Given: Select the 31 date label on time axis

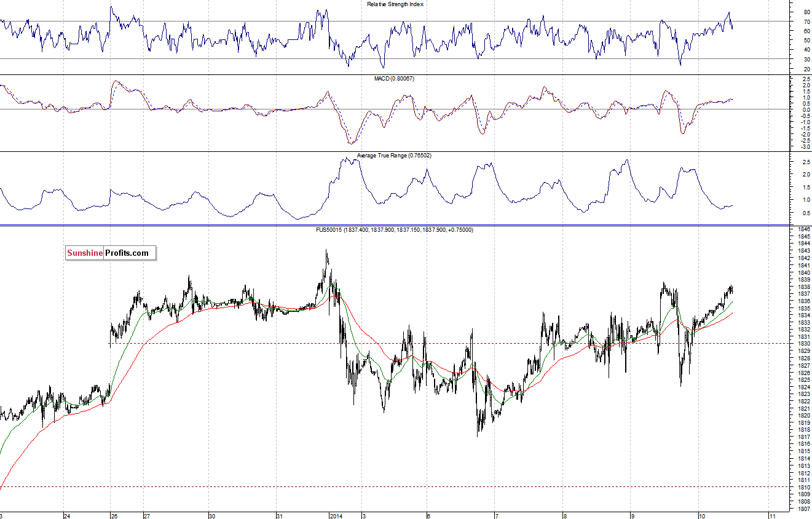Looking at the screenshot, I should [278, 516].
